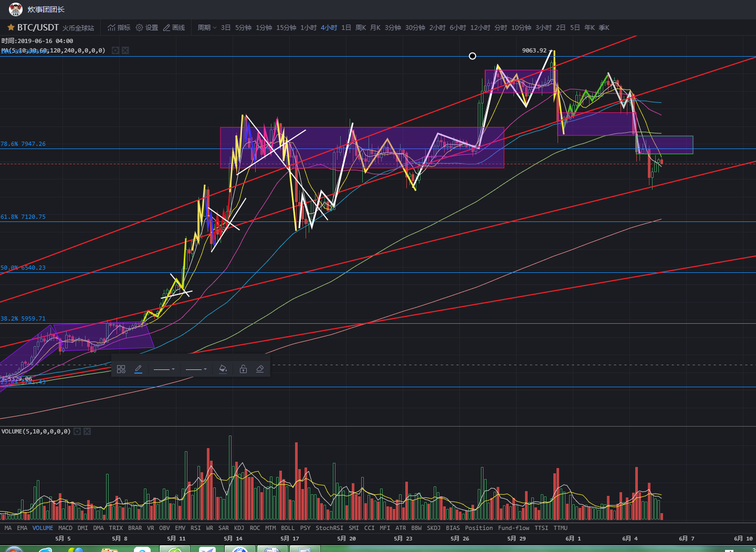This screenshot has width=756, height=552.
Task: Switch timeframe to 季K
Action: pos(604,27)
